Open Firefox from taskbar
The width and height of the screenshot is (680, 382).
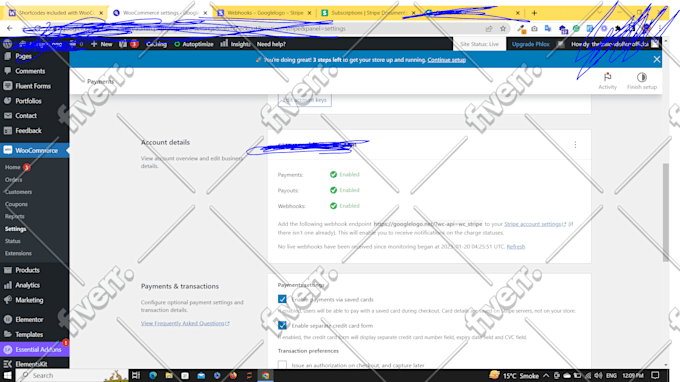pos(233,375)
